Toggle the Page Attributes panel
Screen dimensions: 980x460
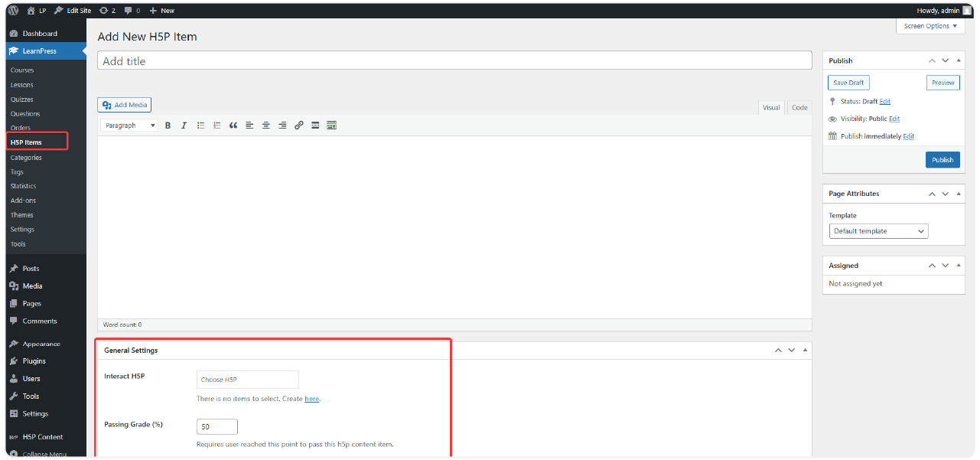[958, 194]
